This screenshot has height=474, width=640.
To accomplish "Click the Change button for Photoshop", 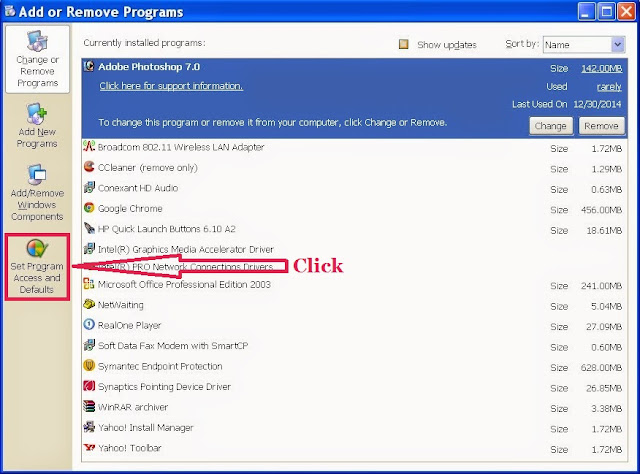I will pos(551,126).
